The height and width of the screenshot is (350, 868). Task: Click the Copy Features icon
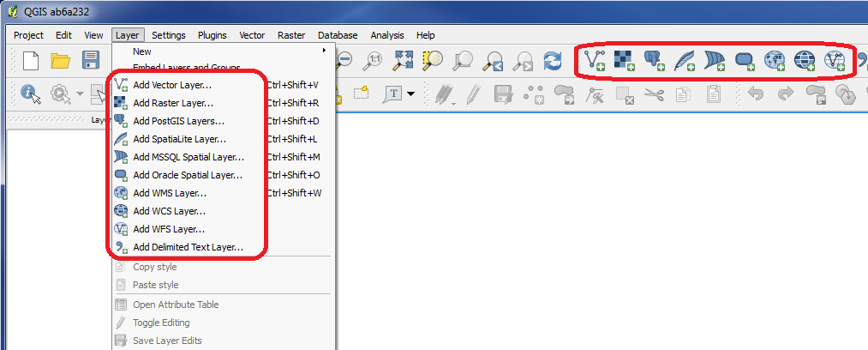(683, 94)
